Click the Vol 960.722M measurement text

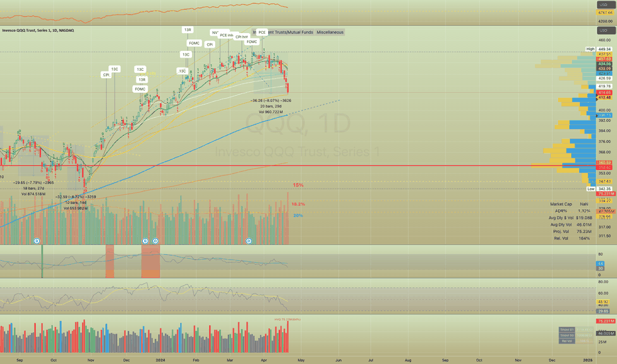tap(271, 112)
